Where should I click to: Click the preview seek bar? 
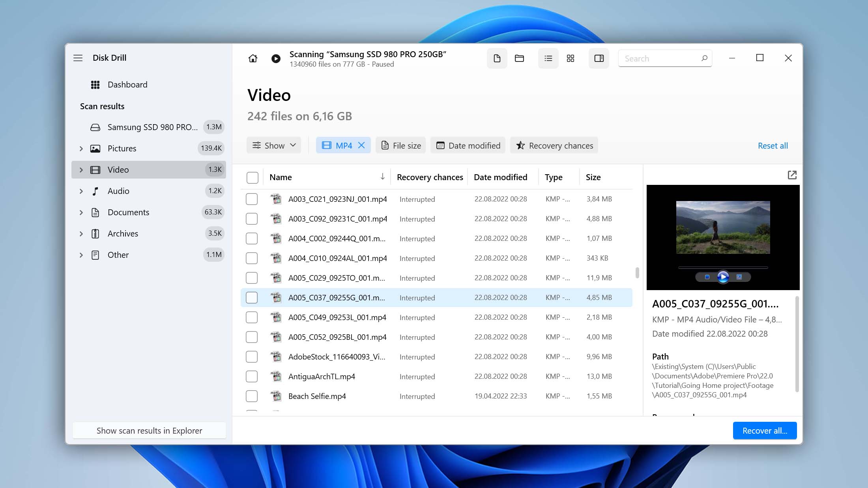(723, 268)
